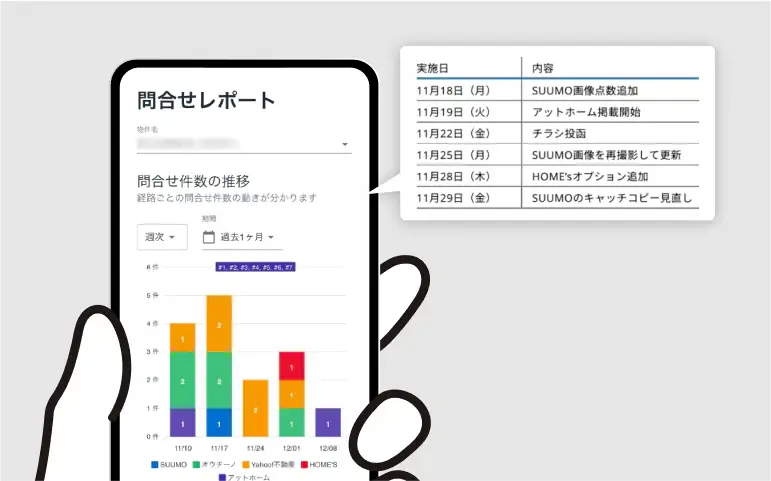
Task: Select the top orange segment of 11/17 bar
Action: tap(219, 323)
